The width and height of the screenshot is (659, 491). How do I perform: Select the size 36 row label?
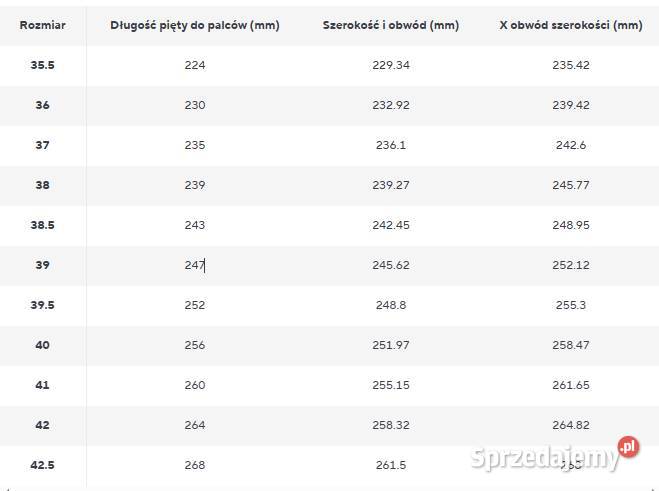[x=42, y=105]
